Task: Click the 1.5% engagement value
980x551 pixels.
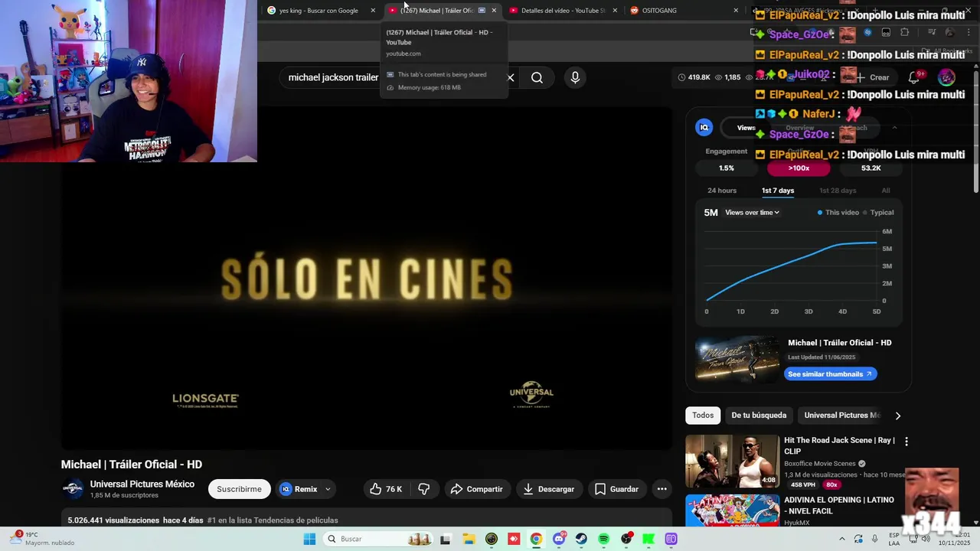Action: click(727, 168)
